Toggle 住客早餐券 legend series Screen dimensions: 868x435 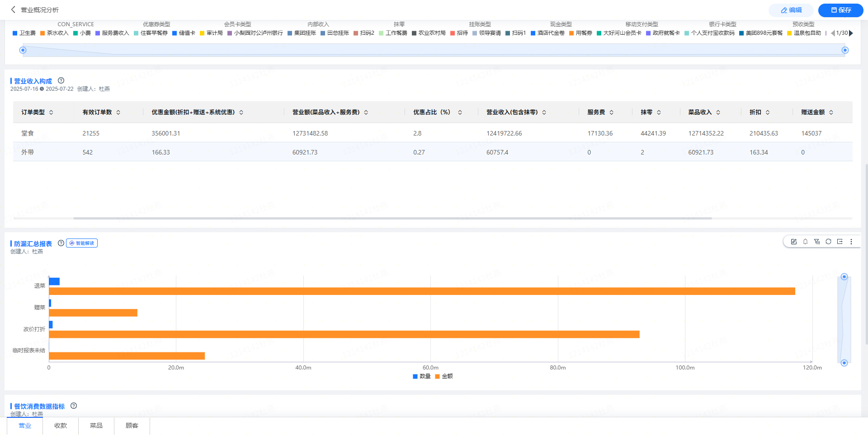tap(151, 33)
